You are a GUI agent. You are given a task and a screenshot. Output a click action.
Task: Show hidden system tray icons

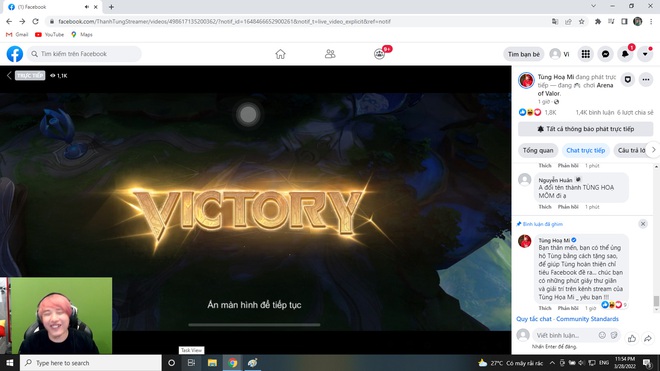coord(552,363)
